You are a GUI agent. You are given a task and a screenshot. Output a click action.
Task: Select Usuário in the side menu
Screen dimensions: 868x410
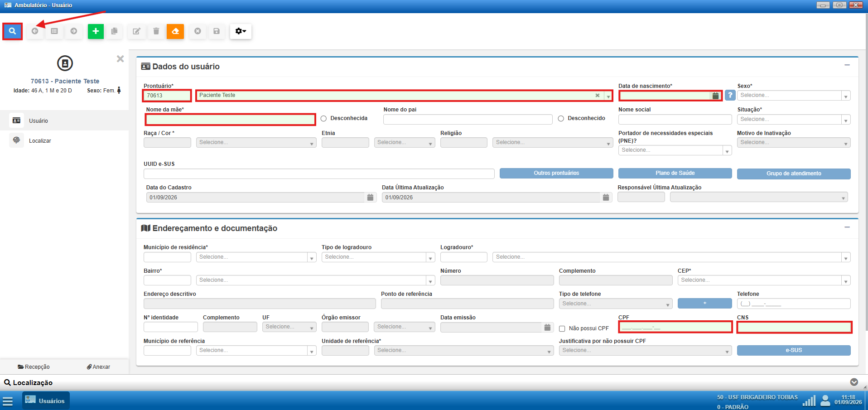(x=64, y=121)
